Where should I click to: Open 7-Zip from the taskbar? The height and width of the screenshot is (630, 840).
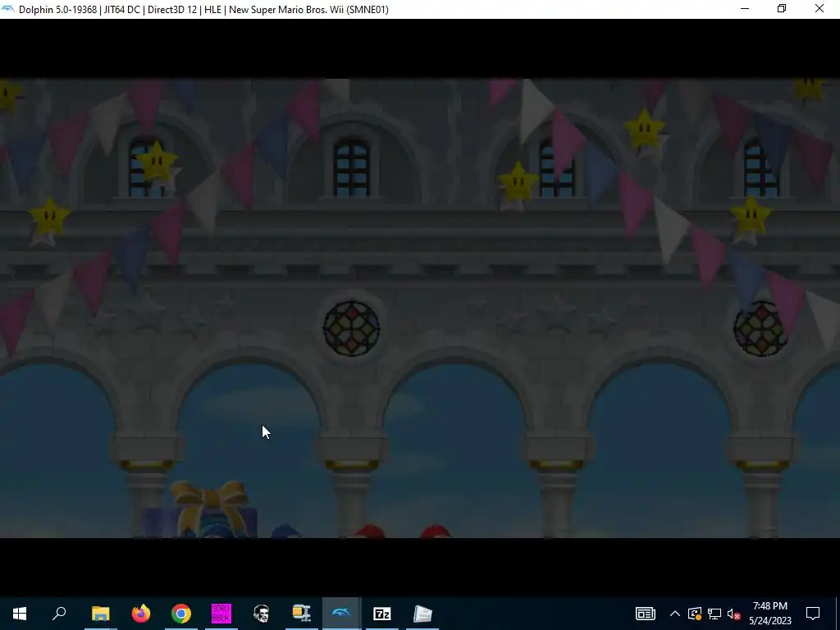[382, 614]
